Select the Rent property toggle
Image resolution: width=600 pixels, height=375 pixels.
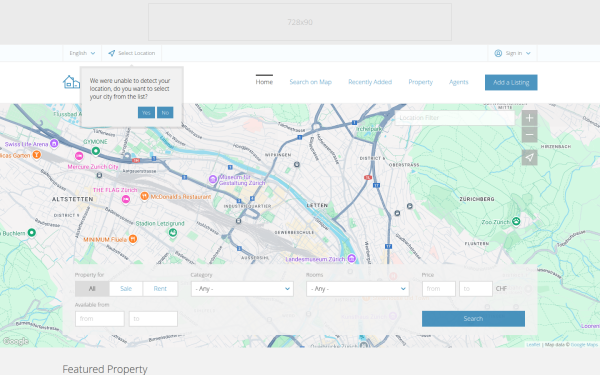point(160,289)
